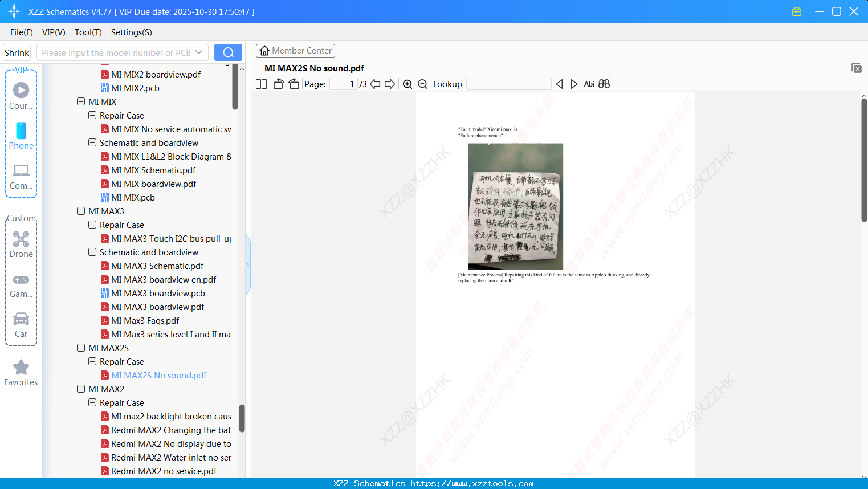868x489 pixels.
Task: Open Redmi MAX2 no service.pdf
Action: pyautogui.click(x=164, y=471)
